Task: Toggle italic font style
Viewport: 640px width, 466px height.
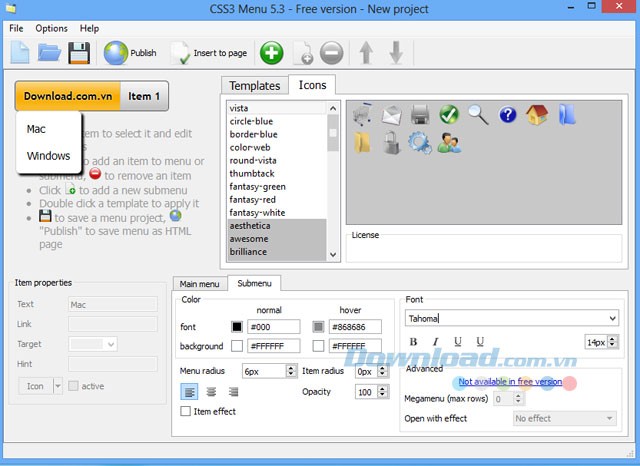Action: 436,342
